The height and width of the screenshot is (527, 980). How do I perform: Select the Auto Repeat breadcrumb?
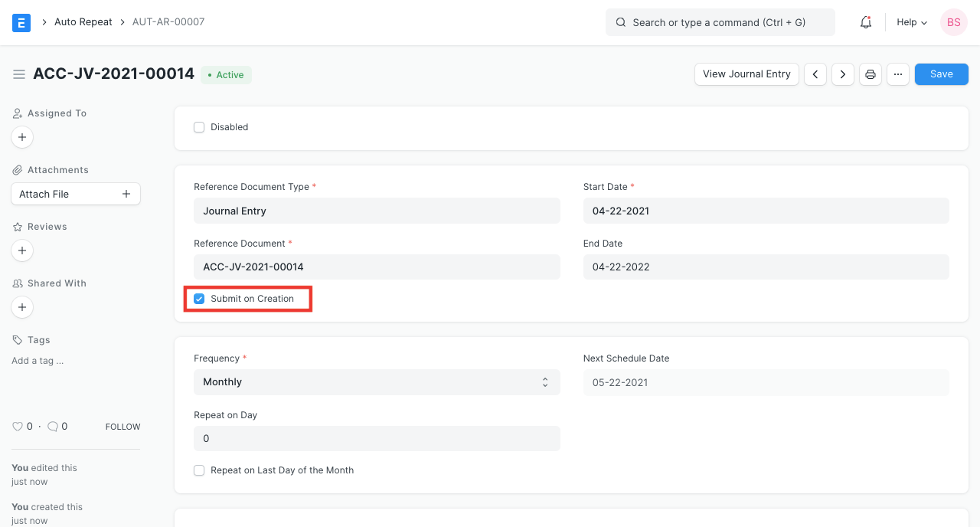point(83,21)
